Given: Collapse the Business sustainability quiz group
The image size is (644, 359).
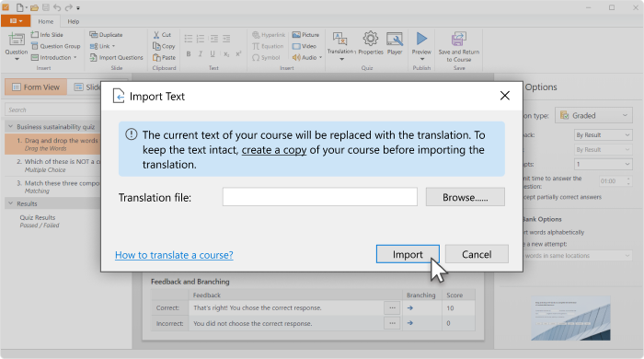Looking at the screenshot, I should 11,126.
